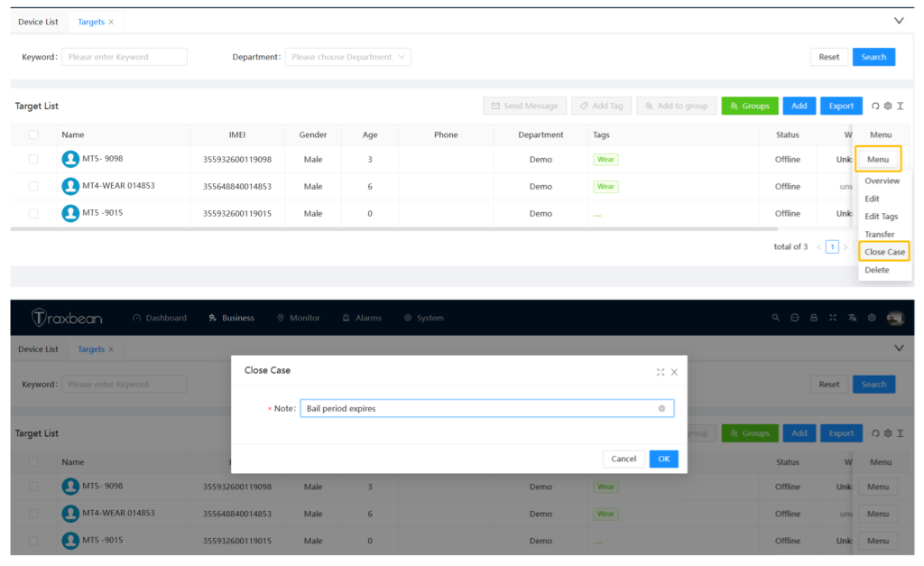Choose Close Case from the row menu

coord(884,252)
